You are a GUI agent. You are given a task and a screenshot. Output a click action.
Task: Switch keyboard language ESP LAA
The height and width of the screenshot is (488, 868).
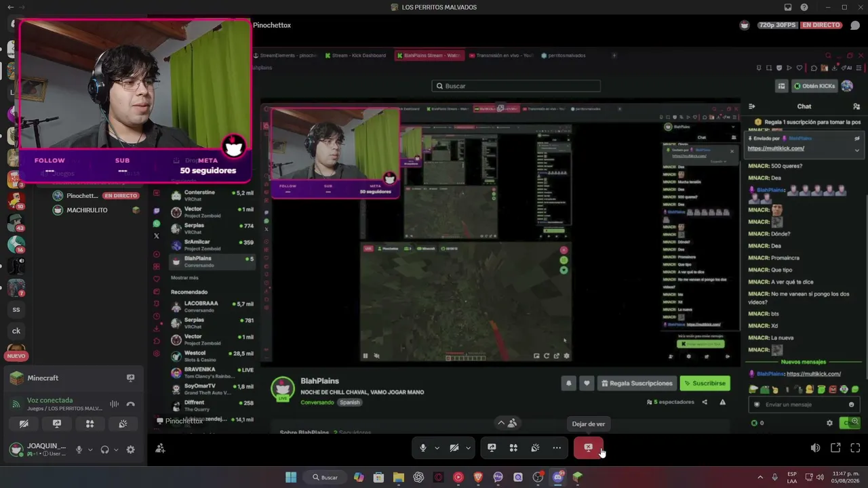point(792,477)
